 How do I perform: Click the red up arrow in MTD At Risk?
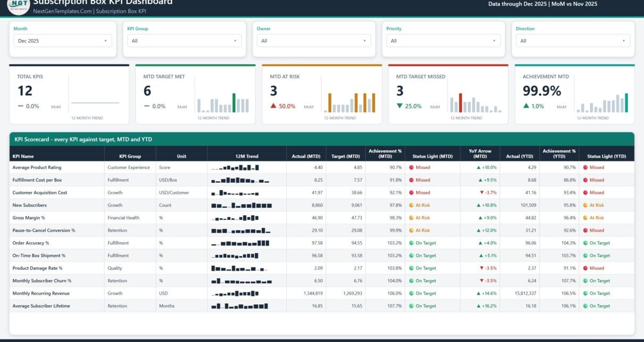point(274,106)
